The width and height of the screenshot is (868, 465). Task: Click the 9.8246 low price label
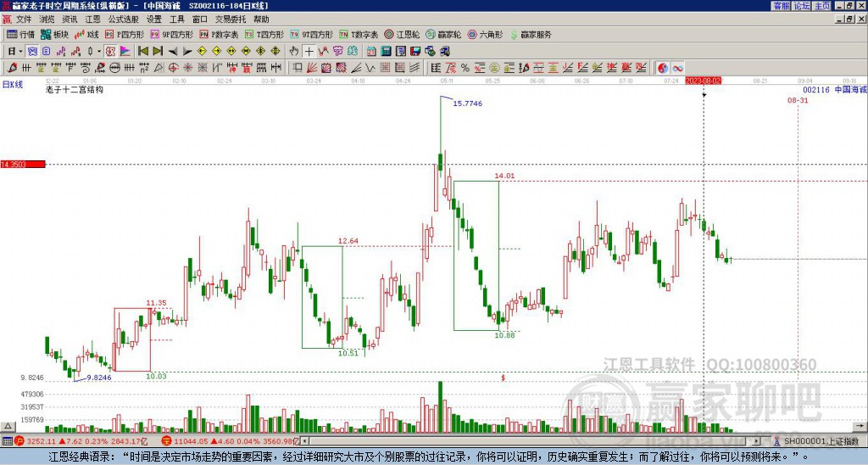(x=99, y=378)
